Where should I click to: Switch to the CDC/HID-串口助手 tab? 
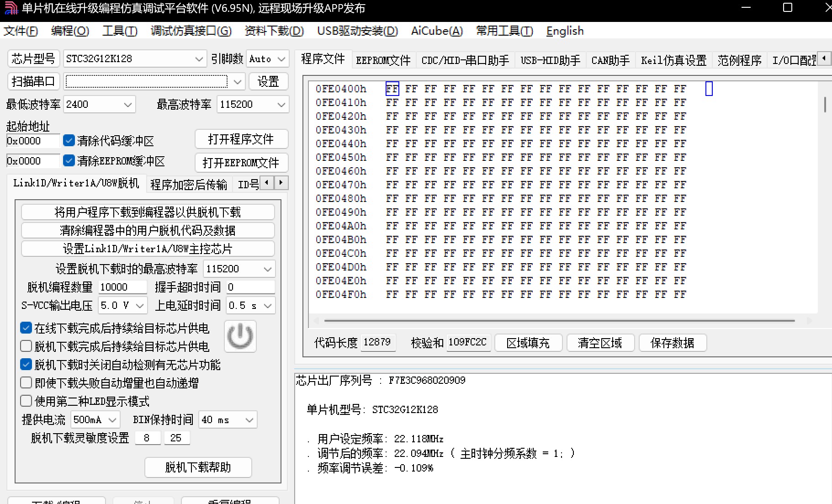[x=465, y=60]
